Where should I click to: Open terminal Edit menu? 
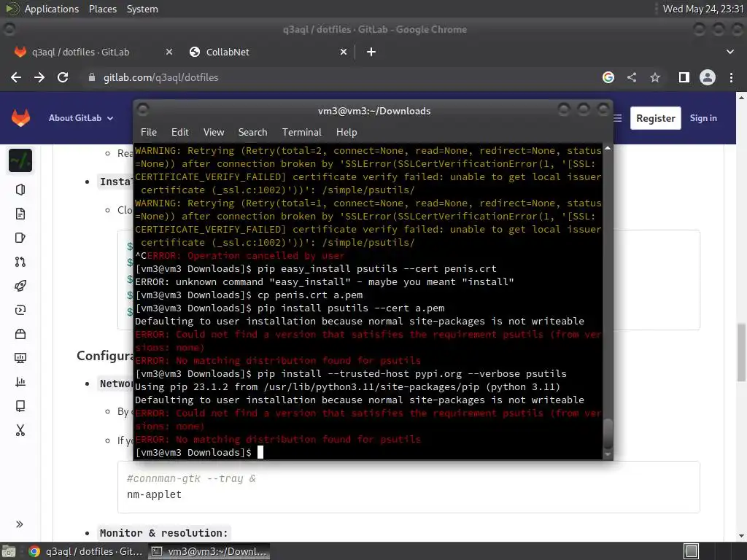(180, 132)
